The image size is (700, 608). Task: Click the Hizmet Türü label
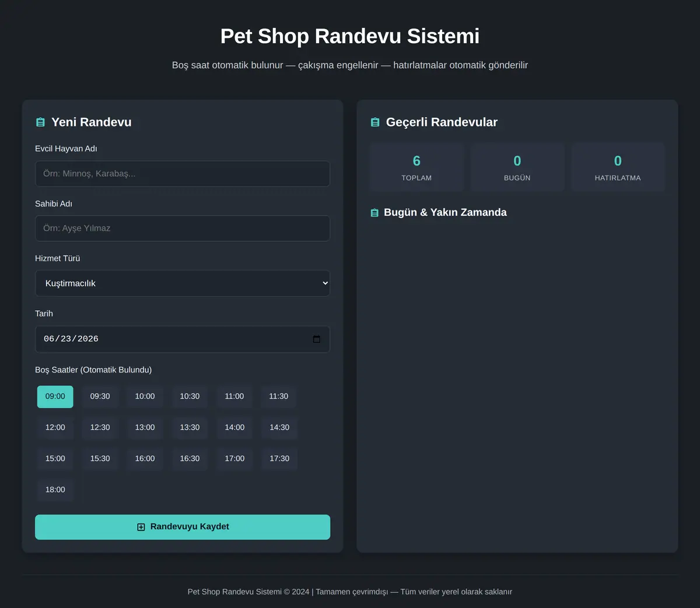[x=58, y=259]
